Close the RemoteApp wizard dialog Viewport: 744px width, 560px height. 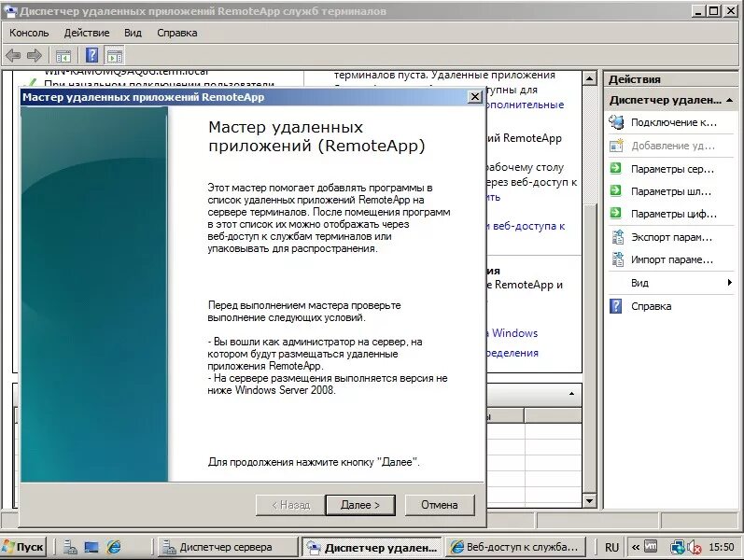point(474,97)
